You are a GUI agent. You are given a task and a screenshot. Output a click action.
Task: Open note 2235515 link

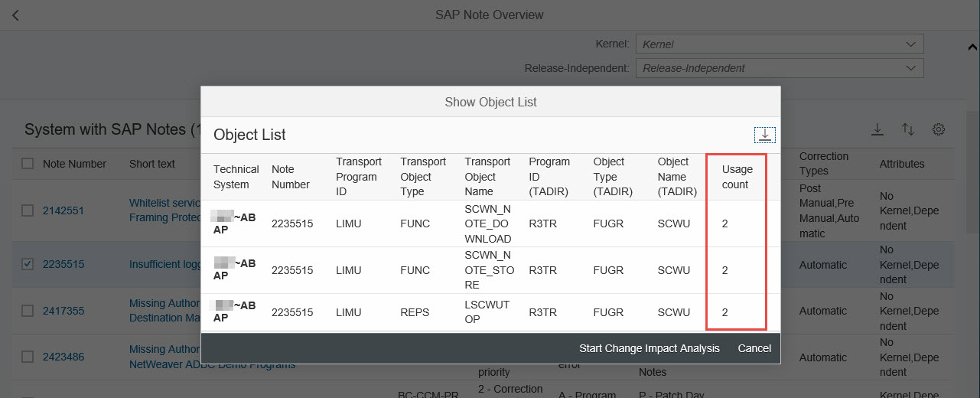63,264
